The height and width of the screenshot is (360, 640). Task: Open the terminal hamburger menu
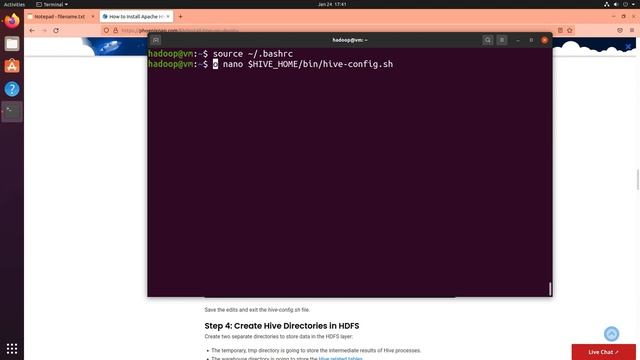point(502,40)
